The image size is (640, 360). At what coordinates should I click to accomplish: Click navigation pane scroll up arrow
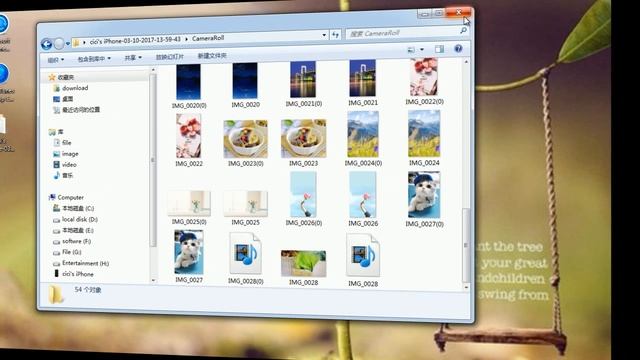click(153, 70)
